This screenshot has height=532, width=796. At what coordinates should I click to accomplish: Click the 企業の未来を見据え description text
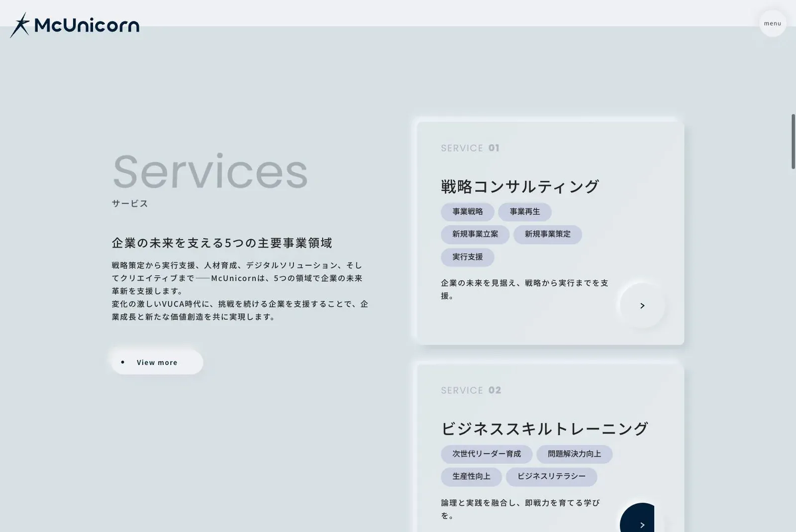(x=524, y=289)
